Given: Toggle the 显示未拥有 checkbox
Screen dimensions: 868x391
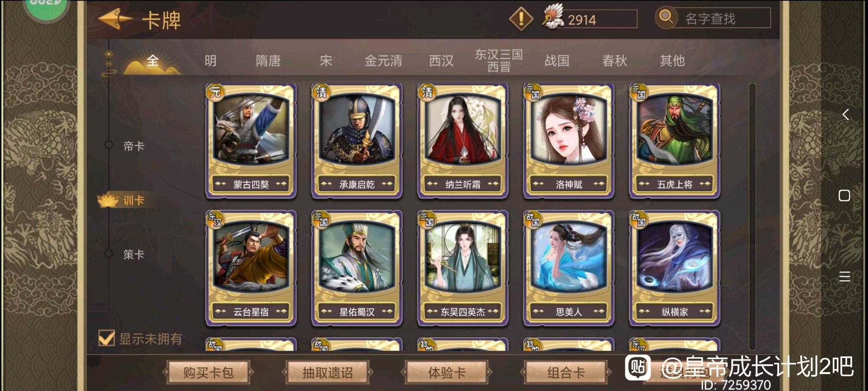Looking at the screenshot, I should tap(106, 338).
